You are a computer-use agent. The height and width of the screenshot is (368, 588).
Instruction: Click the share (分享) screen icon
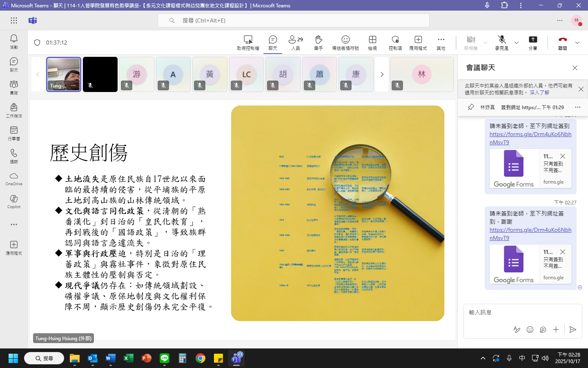tap(533, 42)
